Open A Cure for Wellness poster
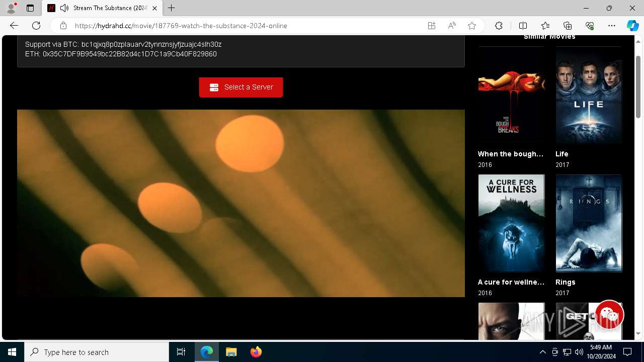This screenshot has width=644, height=362. 511,223
